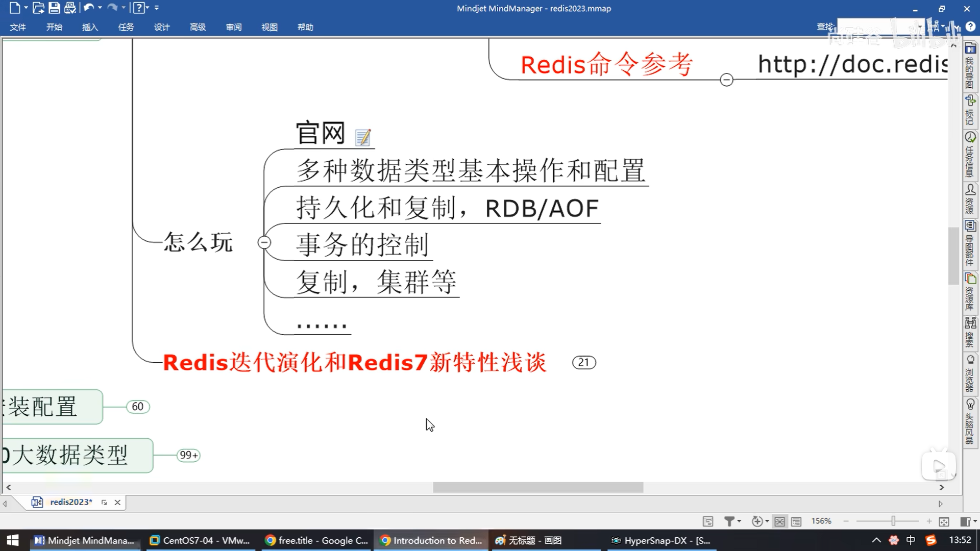Viewport: 980px width, 551px height.
Task: Expand the 21 subtopics badge after Redis7新特性浅谈
Action: tap(584, 363)
